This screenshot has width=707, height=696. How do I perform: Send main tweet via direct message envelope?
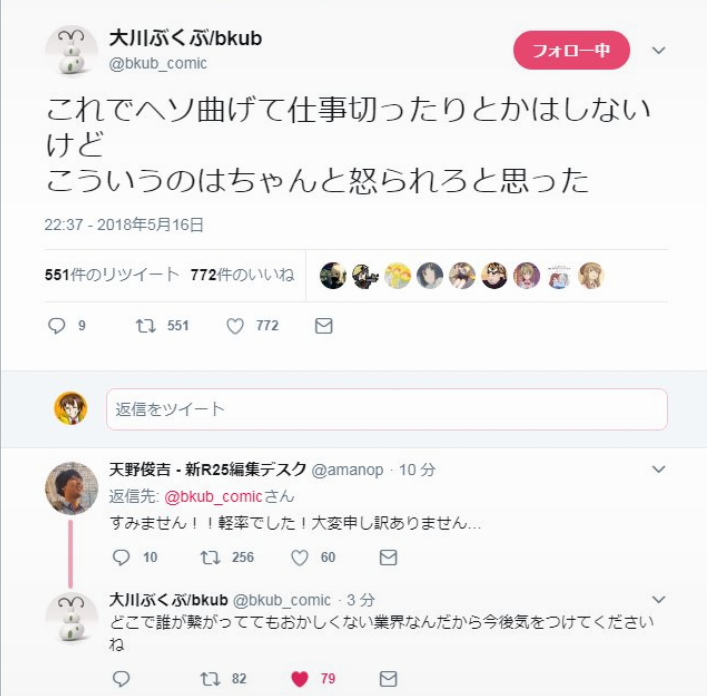click(x=324, y=325)
